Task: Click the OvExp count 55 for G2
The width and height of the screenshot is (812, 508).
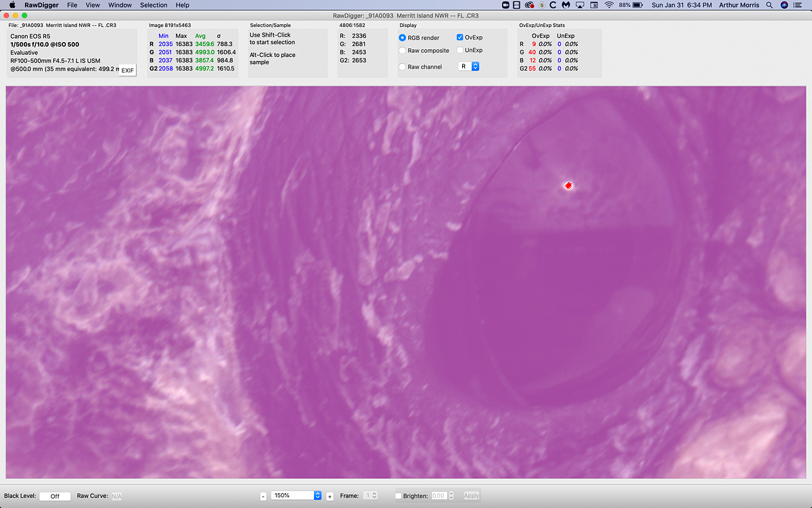Action: [532, 68]
